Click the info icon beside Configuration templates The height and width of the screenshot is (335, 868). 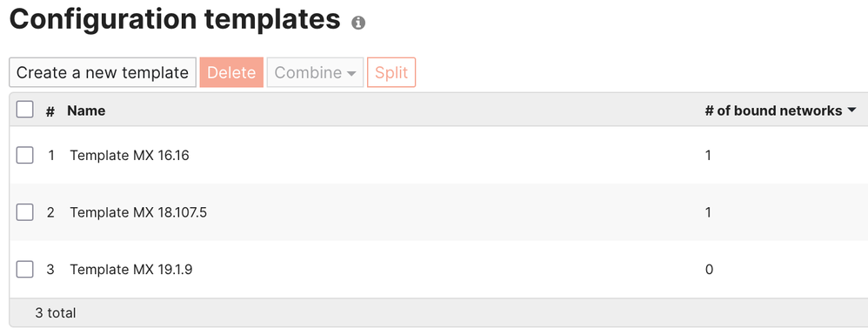tap(358, 23)
